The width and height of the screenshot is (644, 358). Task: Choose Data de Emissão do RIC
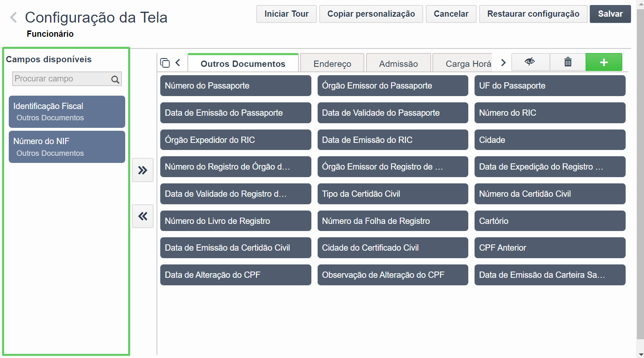click(393, 140)
